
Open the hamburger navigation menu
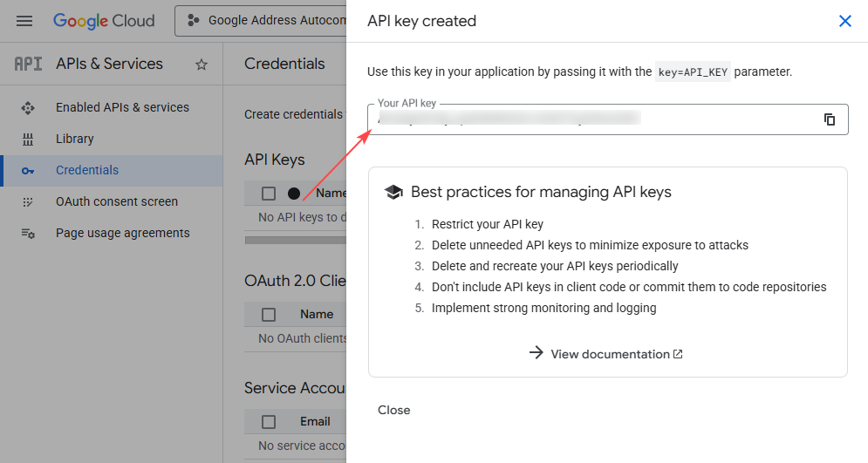point(24,21)
